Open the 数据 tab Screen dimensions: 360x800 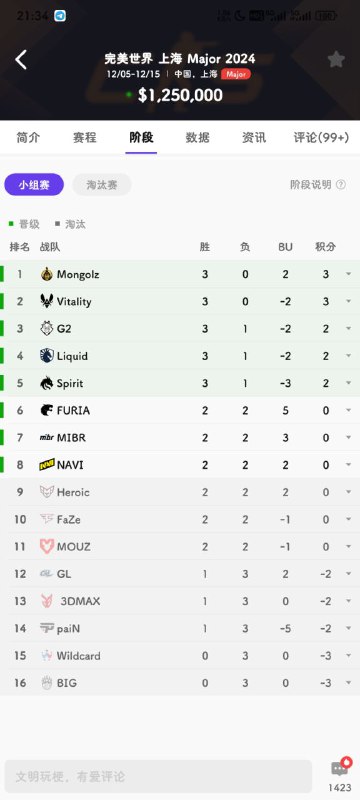197,137
